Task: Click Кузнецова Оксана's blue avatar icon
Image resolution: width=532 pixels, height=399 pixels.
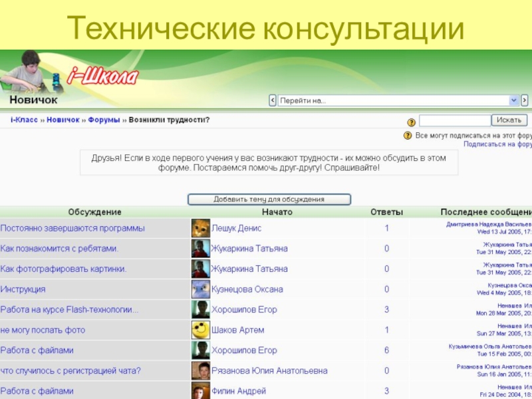Action: click(x=200, y=289)
